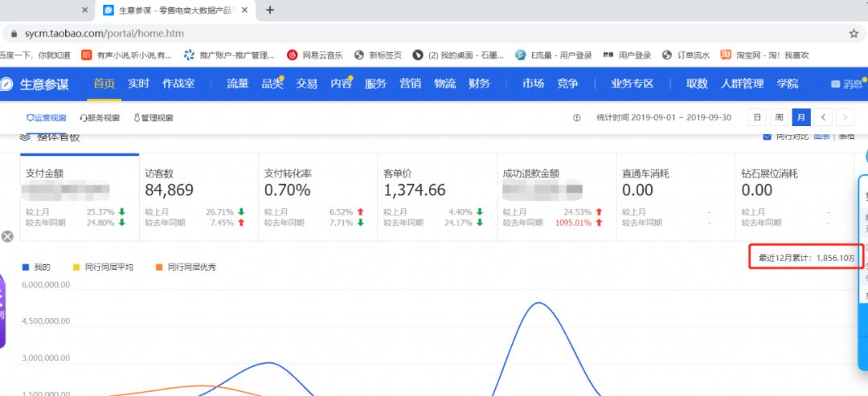Go to previous period with left arrow
This screenshot has height=396, width=868.
pos(823,117)
